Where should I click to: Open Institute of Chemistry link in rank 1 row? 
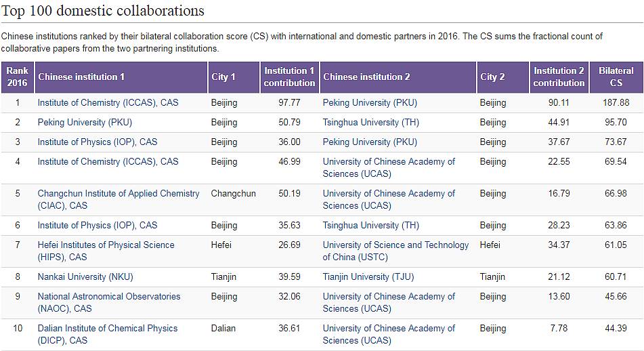pyautogui.click(x=108, y=103)
